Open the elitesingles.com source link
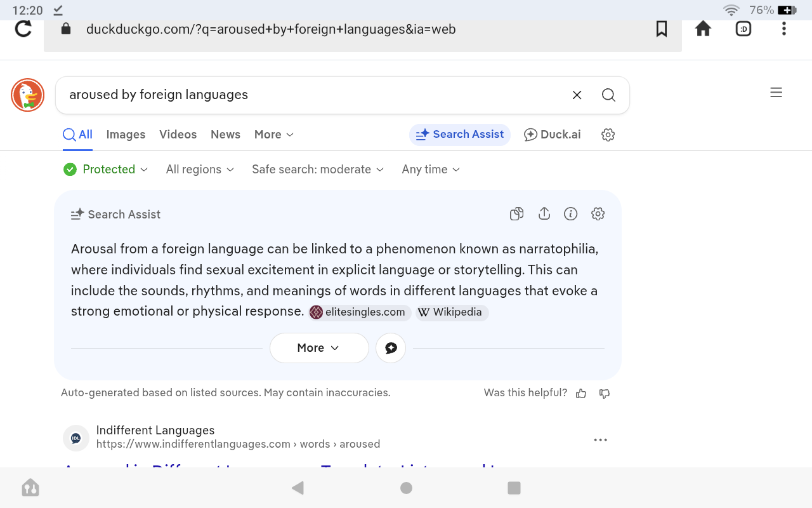The image size is (812, 508). point(359,312)
